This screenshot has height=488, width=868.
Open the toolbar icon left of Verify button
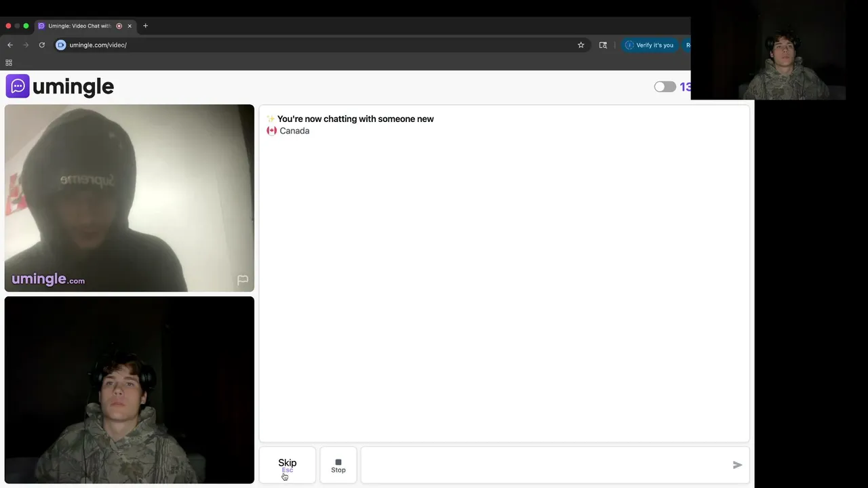pos(603,45)
